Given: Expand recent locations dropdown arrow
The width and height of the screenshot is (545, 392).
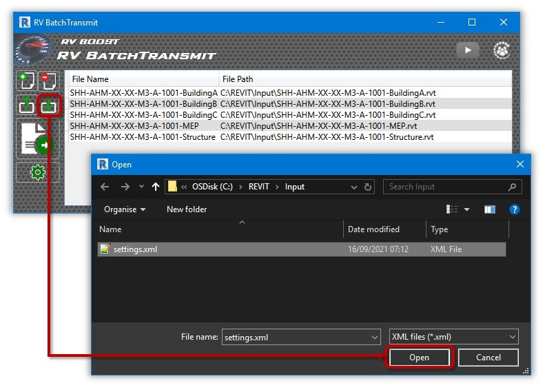Looking at the screenshot, I should pyautogui.click(x=141, y=187).
